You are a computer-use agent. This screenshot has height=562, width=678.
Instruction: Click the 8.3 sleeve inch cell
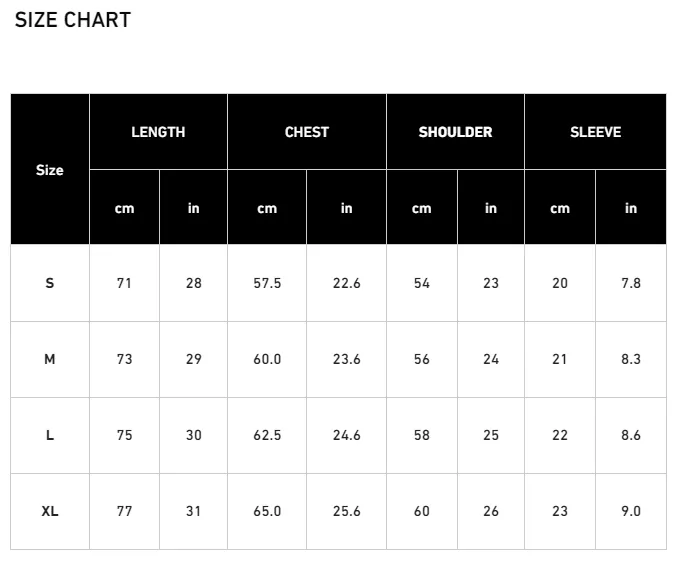(631, 359)
